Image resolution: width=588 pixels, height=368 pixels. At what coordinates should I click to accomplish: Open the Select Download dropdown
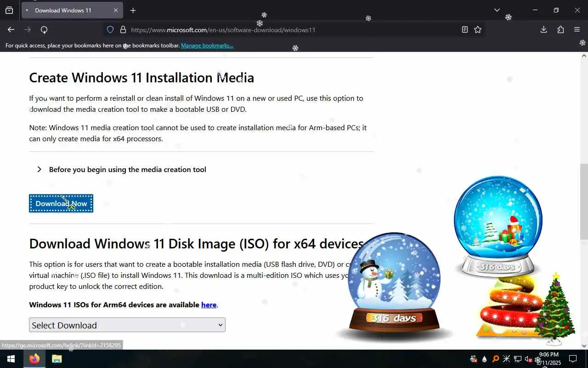[127, 325]
